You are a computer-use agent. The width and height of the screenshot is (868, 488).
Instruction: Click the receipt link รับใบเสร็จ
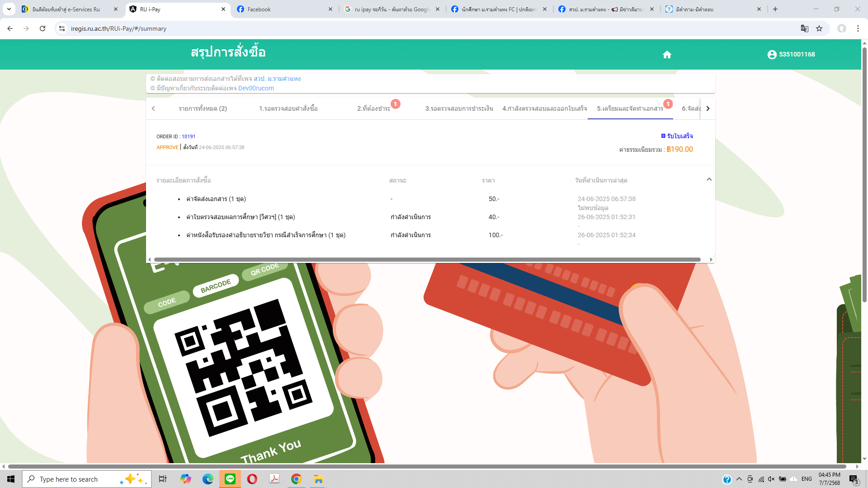[x=677, y=136]
